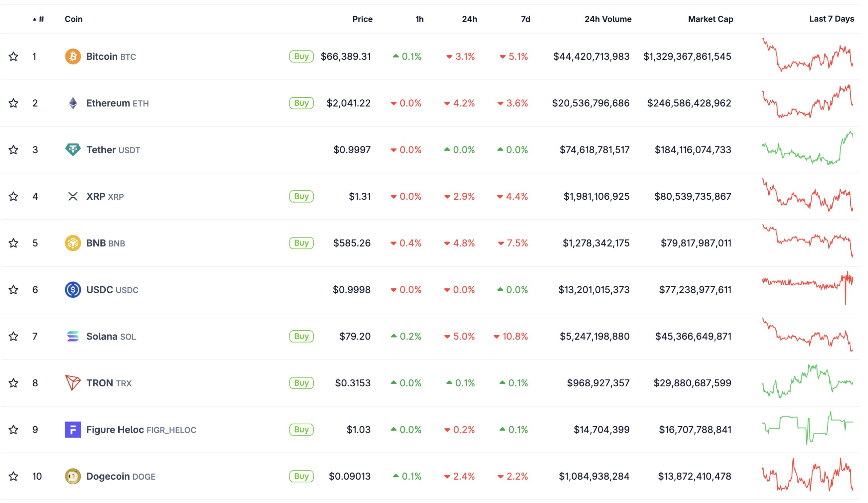Image resolution: width=868 pixels, height=503 pixels.
Task: Open the Ethereum coin name link
Action: (x=109, y=103)
